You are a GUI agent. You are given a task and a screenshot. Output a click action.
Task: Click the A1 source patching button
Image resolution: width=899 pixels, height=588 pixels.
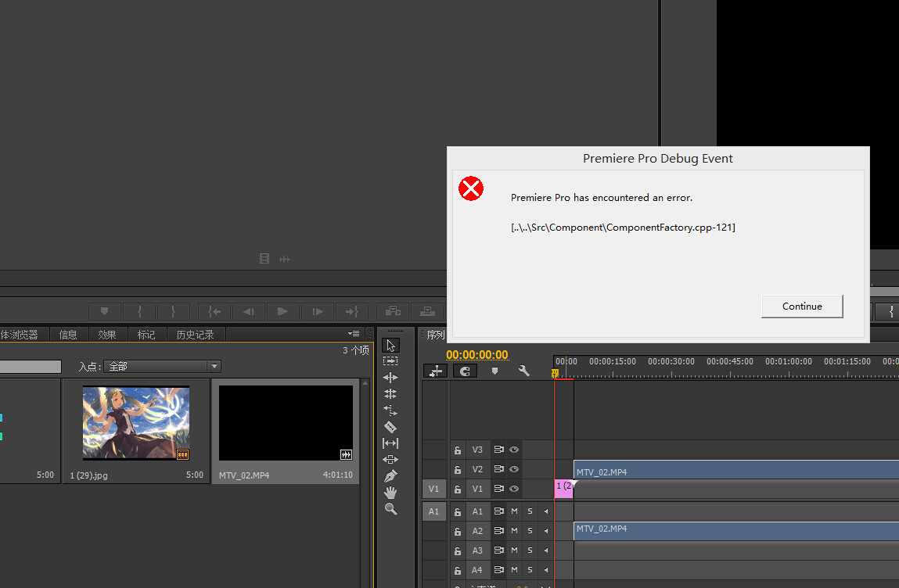pyautogui.click(x=433, y=511)
